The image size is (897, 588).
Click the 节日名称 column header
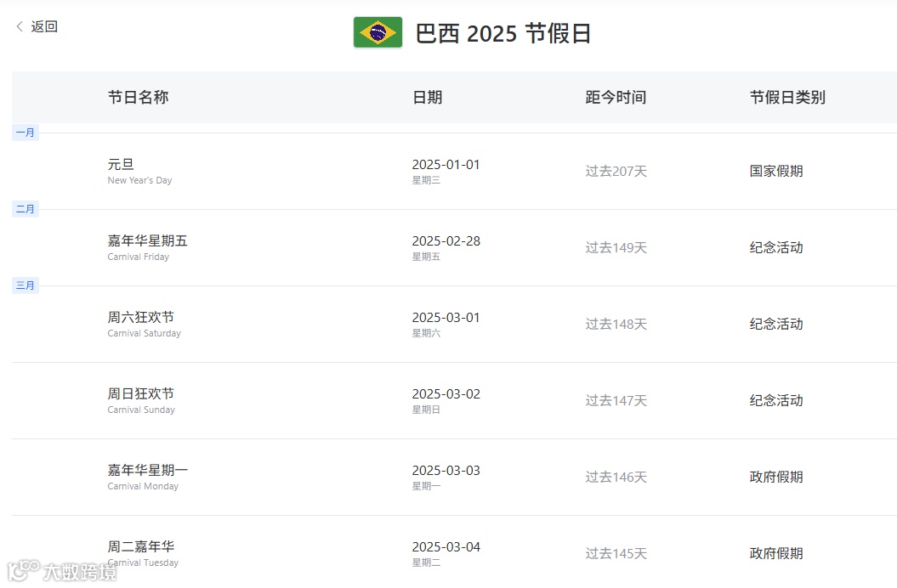coord(138,97)
